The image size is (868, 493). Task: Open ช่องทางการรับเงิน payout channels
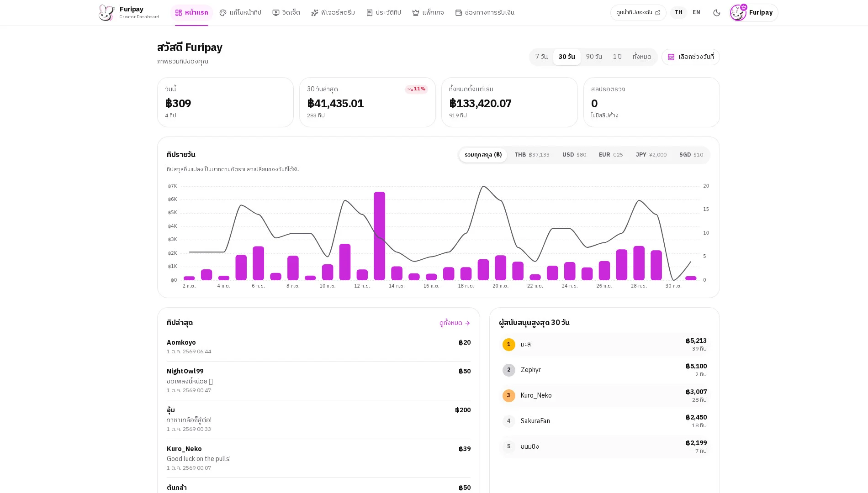click(485, 13)
